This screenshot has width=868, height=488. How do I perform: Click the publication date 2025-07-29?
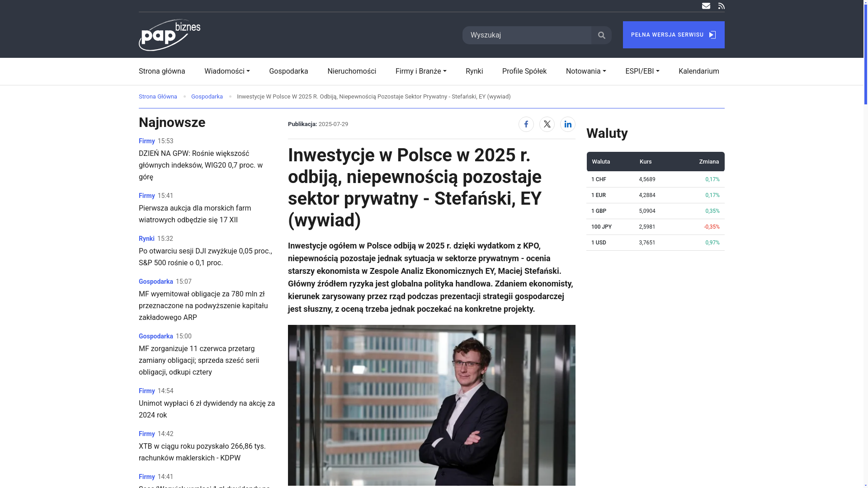pyautogui.click(x=333, y=124)
